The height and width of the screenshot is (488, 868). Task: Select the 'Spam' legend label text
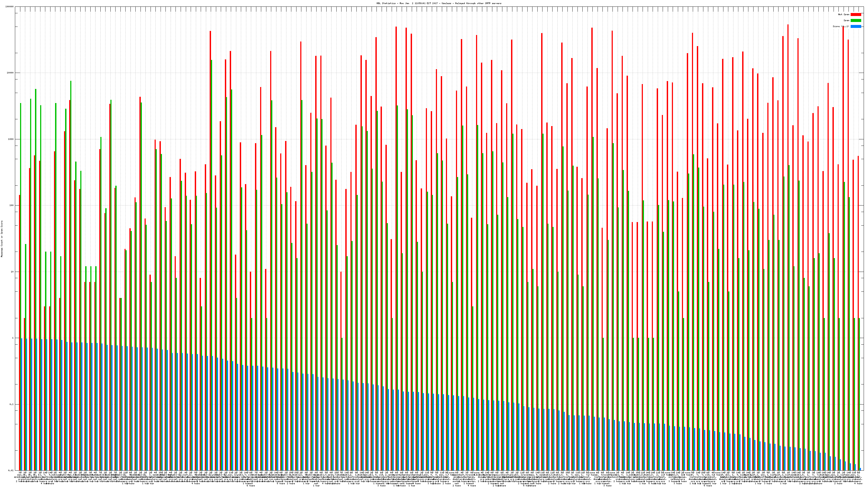[x=846, y=21]
